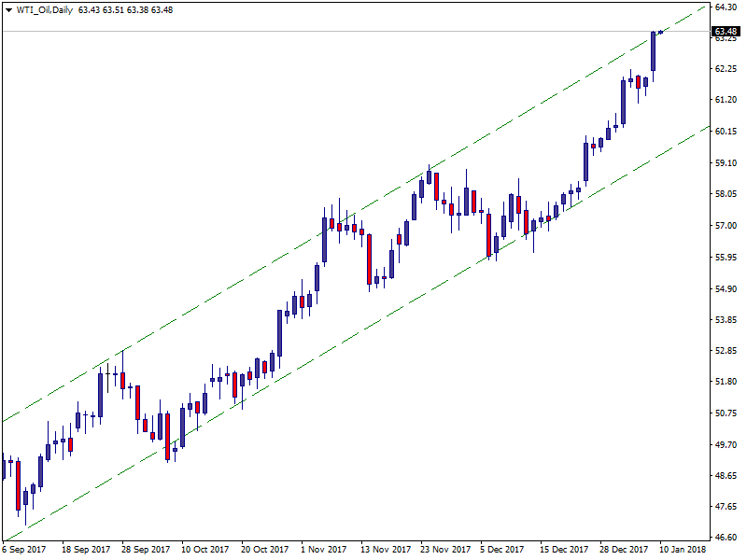Click the 6 Sep 2017 date label
This screenshot has height=560, width=747.
(24, 550)
